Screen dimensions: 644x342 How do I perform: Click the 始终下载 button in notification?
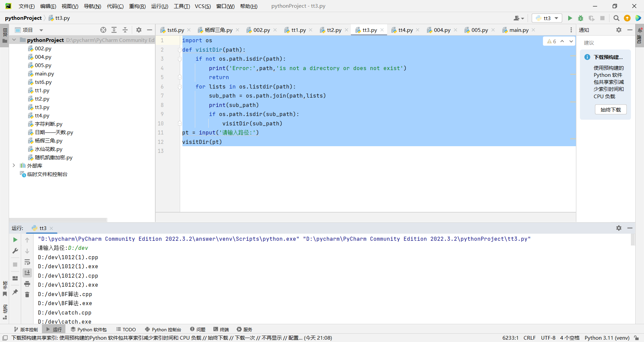coord(610,110)
